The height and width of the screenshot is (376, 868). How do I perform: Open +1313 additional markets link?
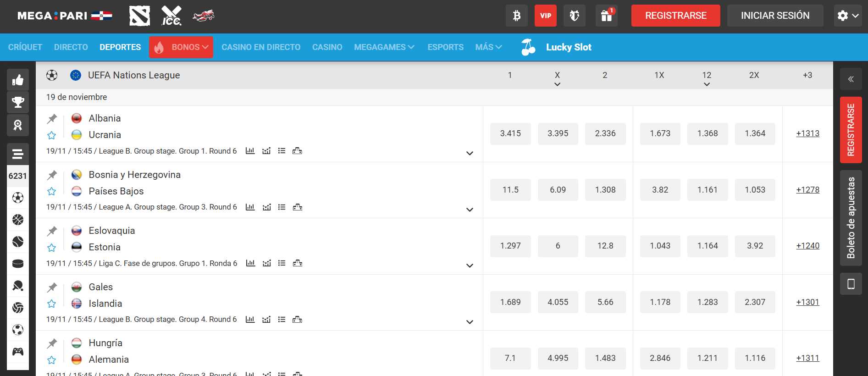pyautogui.click(x=808, y=133)
